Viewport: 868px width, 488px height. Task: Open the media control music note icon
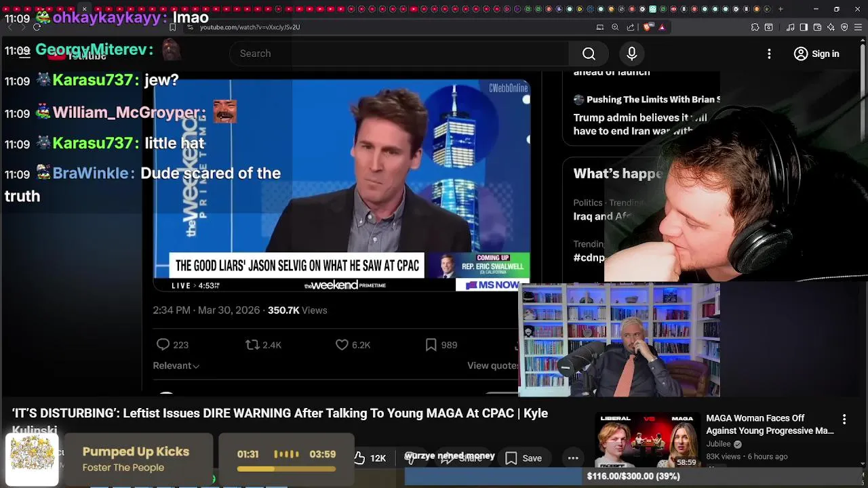click(791, 27)
